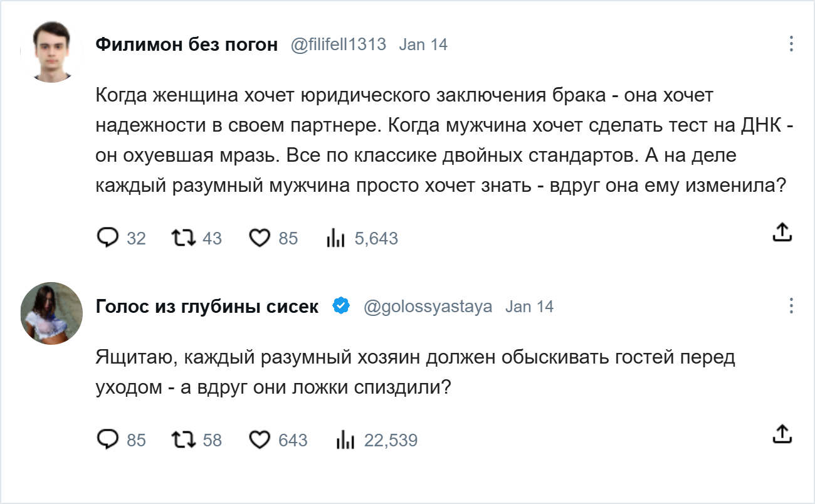Reply to the first tweet by @filifell1313
815x504 pixels.
click(108, 238)
